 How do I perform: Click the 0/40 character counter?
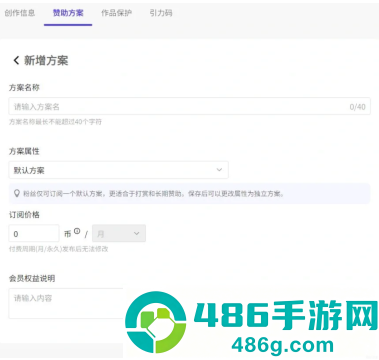point(357,107)
